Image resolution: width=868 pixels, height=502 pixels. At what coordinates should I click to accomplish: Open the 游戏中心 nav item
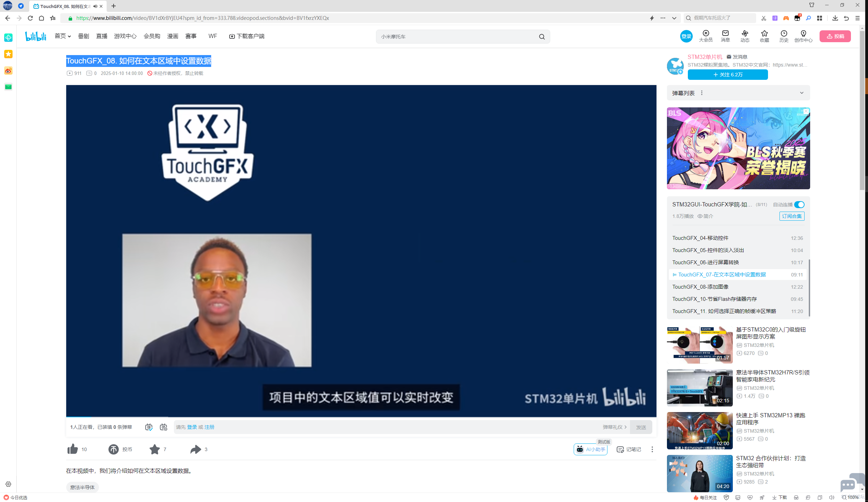pyautogui.click(x=125, y=36)
